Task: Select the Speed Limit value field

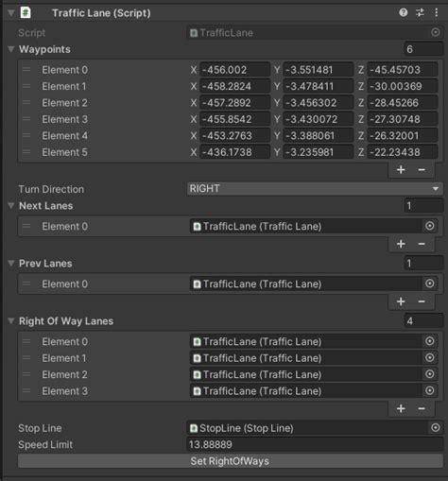Action: click(315, 444)
